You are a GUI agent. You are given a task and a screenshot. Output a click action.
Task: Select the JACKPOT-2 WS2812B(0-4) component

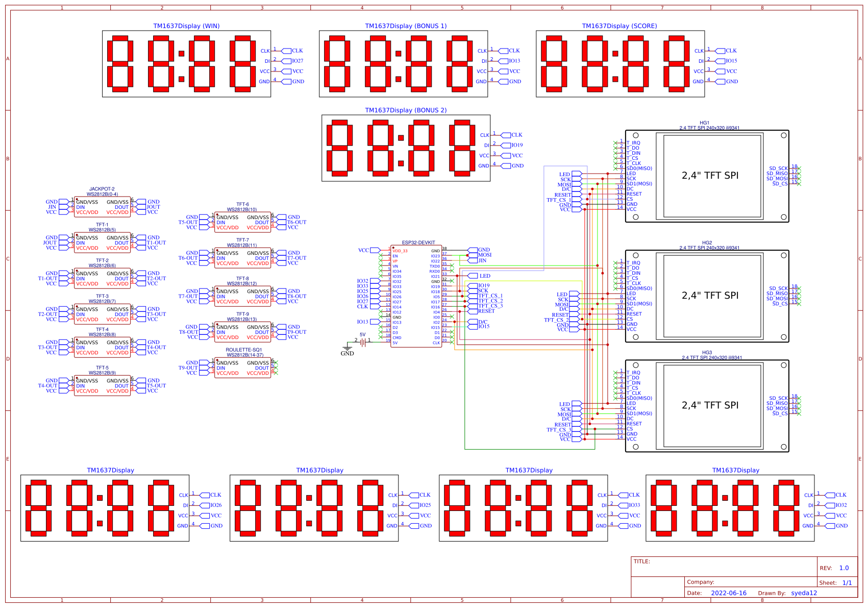coord(102,207)
